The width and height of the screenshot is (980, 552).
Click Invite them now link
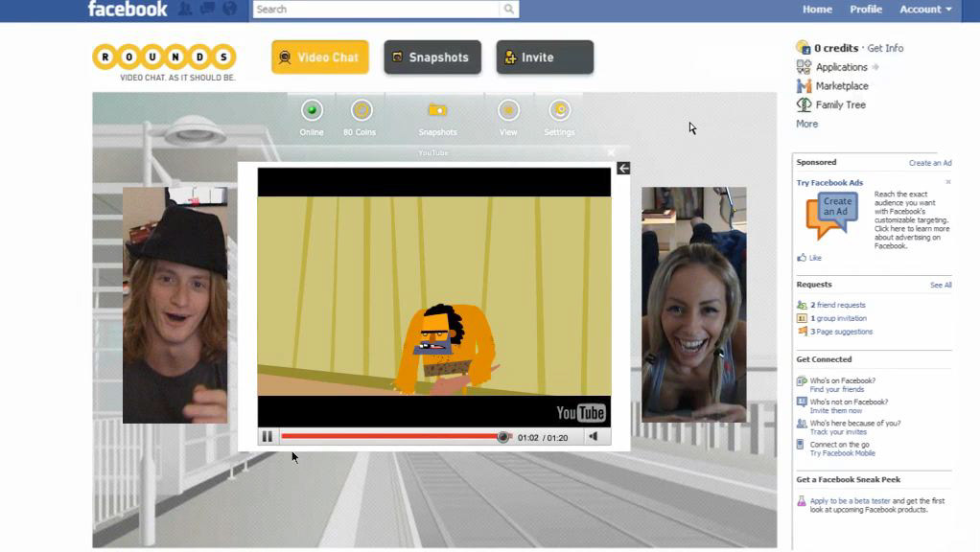click(x=835, y=411)
